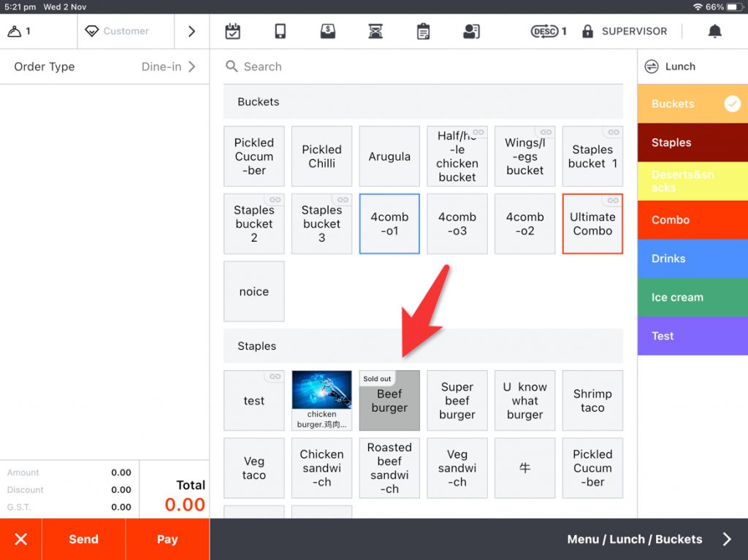Toggle the DESC sort indicator
The height and width of the screenshot is (560, 748).
[x=545, y=31]
